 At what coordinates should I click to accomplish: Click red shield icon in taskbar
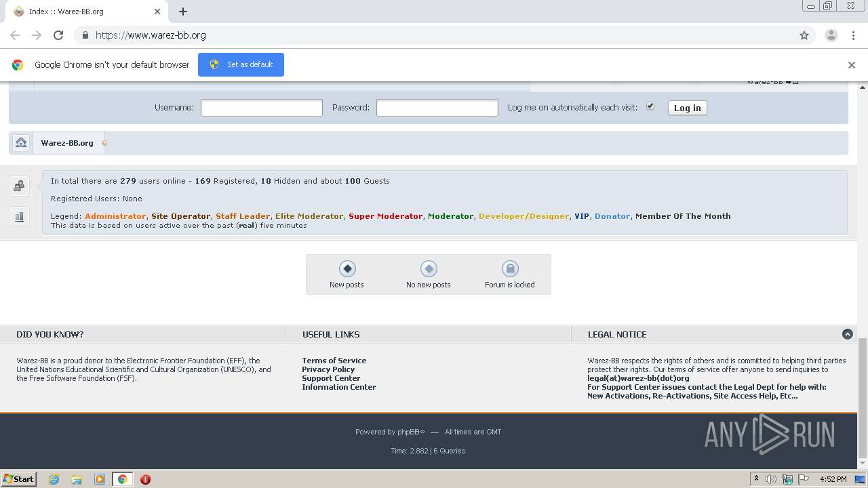(145, 479)
